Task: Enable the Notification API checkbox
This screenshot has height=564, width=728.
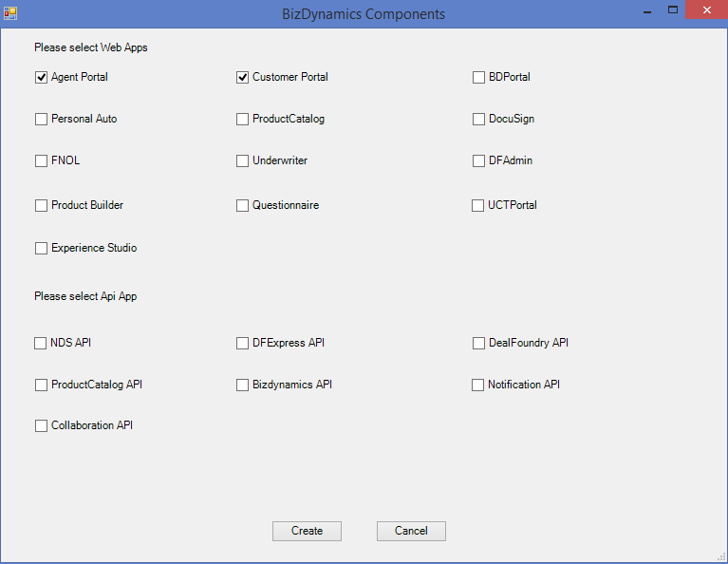Action: pos(477,385)
